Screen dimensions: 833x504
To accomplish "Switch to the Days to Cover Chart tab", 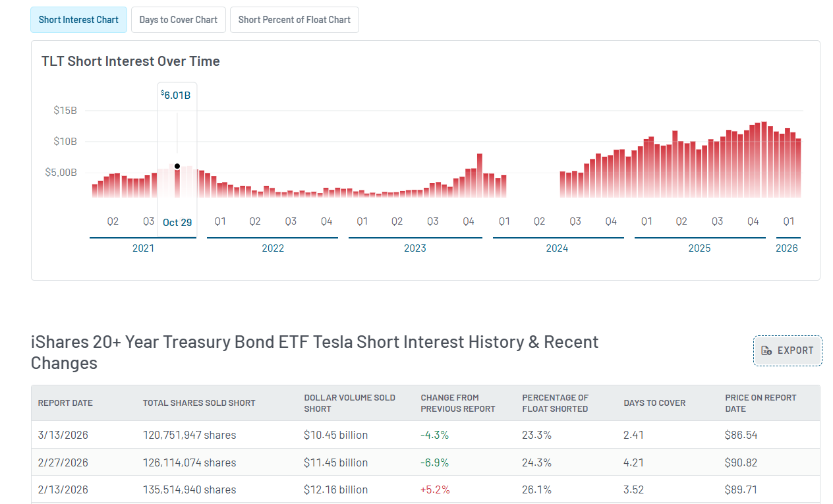I will coord(178,20).
